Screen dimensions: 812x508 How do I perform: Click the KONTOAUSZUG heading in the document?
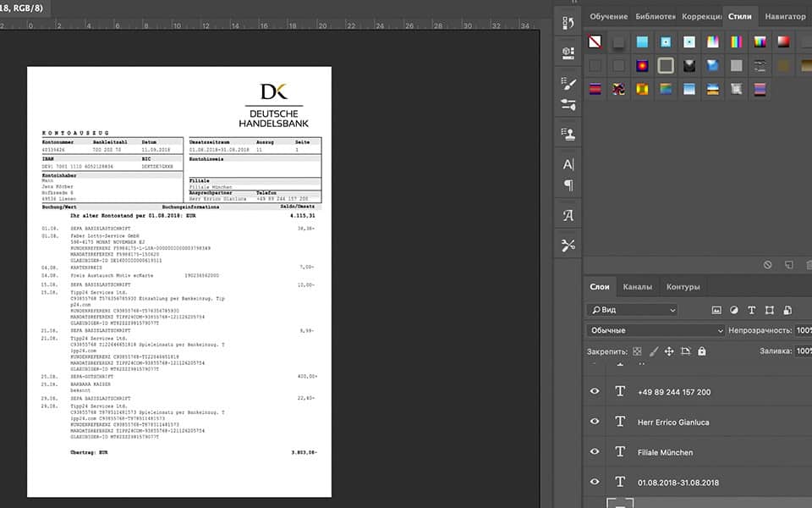[75, 133]
